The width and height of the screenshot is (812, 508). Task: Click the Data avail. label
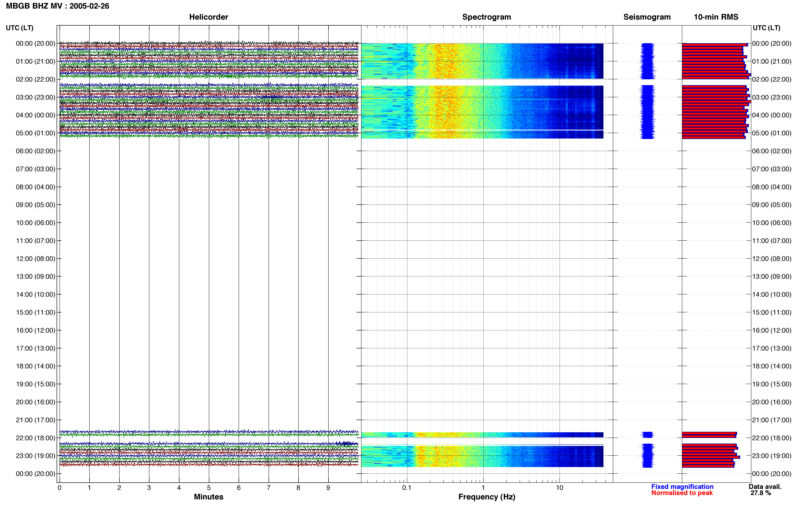click(x=765, y=486)
